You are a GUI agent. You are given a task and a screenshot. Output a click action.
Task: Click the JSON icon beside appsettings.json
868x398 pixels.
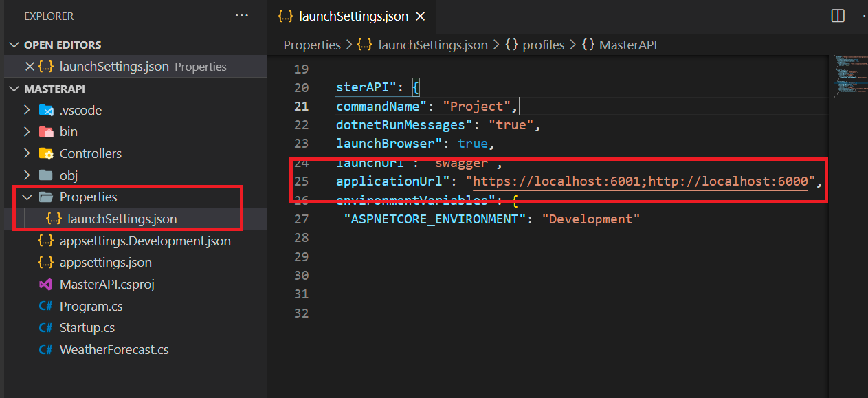point(45,262)
